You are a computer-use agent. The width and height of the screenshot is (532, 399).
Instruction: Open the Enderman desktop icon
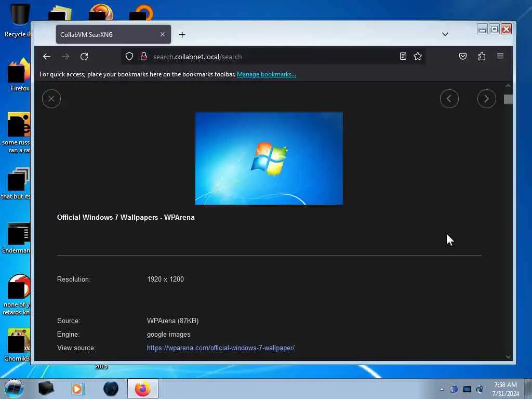[x=16, y=237]
